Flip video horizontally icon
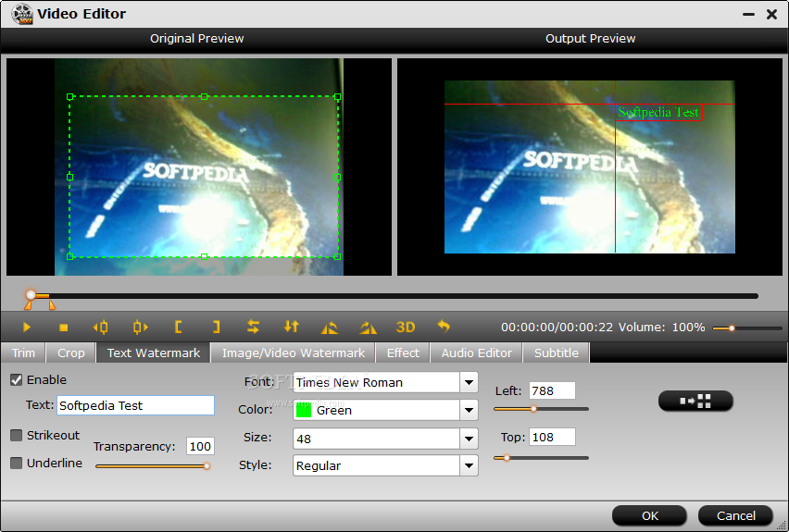Image resolution: width=789 pixels, height=532 pixels. 253,327
